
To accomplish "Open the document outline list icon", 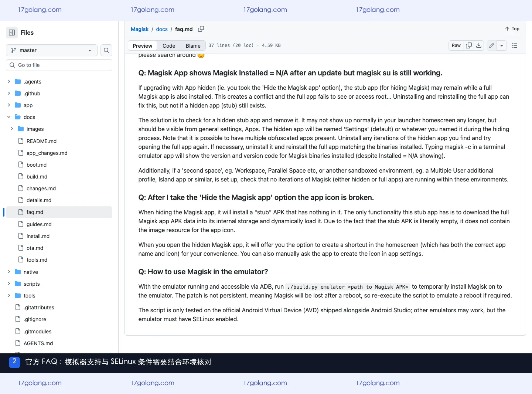I will point(515,45).
